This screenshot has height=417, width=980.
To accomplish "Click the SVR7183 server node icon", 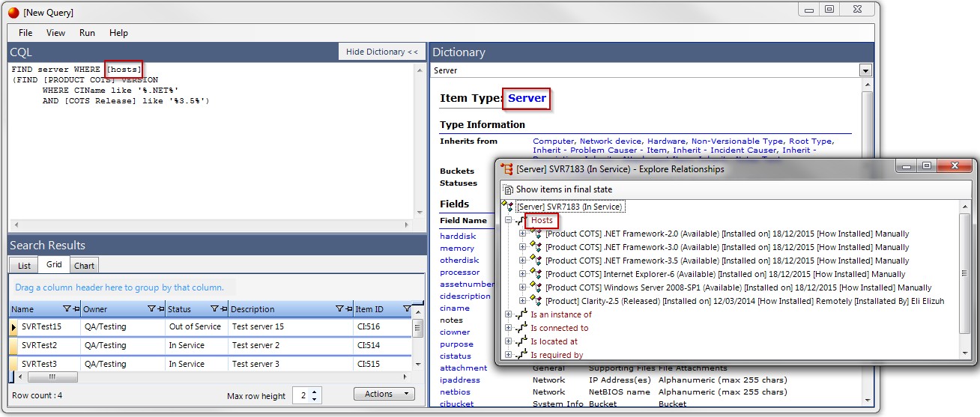I will coord(508,206).
